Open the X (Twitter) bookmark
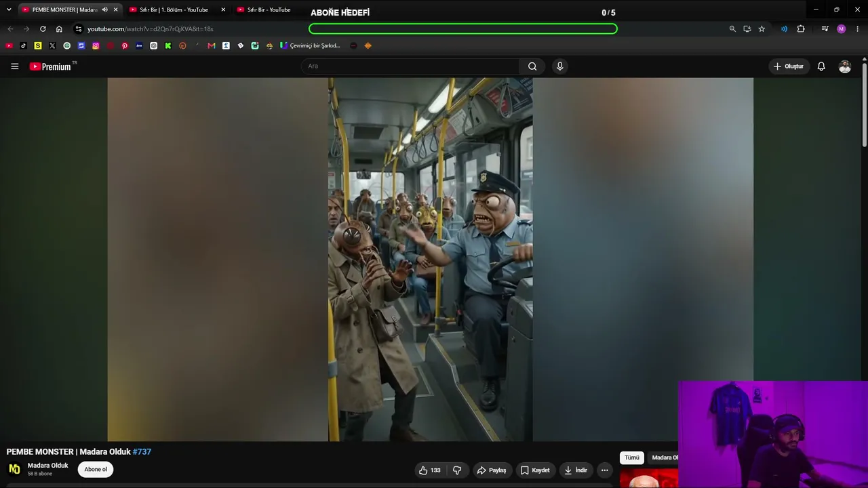This screenshot has height=488, width=868. pos(52,45)
